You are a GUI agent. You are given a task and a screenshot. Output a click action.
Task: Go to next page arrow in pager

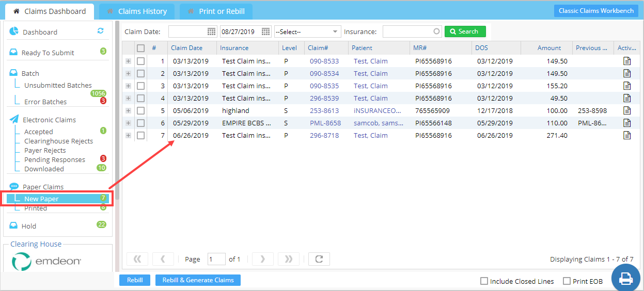click(262, 259)
